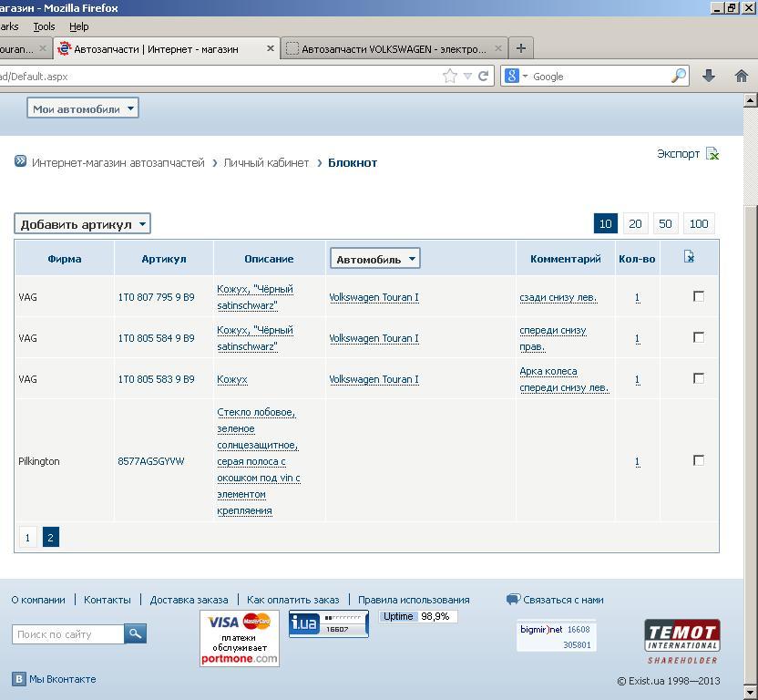Go to page 1 of the list
The image size is (758, 700).
(x=27, y=537)
